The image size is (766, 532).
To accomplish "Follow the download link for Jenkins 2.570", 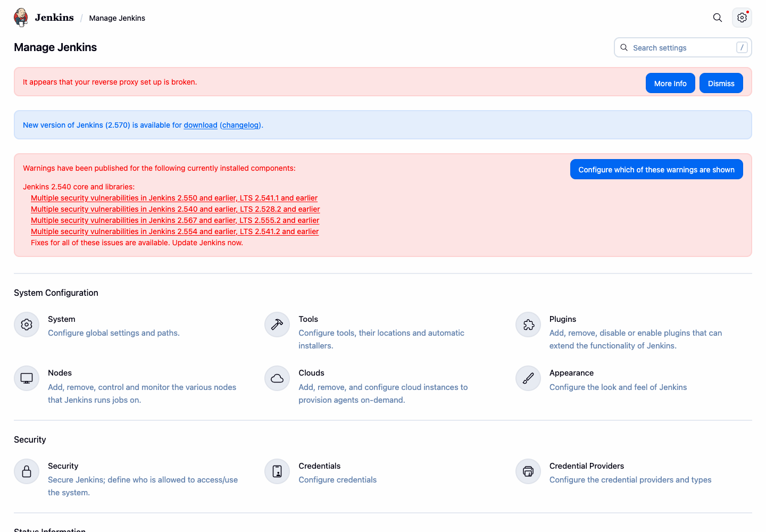I will 201,125.
